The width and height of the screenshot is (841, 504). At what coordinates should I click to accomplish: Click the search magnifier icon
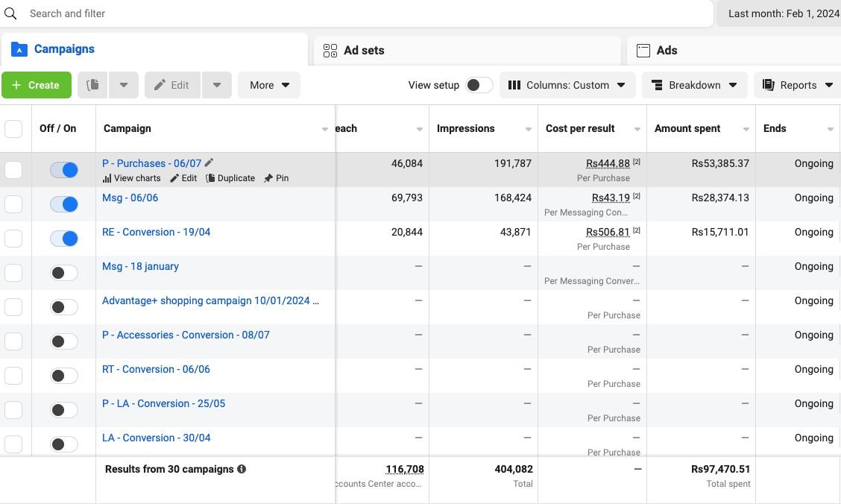[10, 13]
